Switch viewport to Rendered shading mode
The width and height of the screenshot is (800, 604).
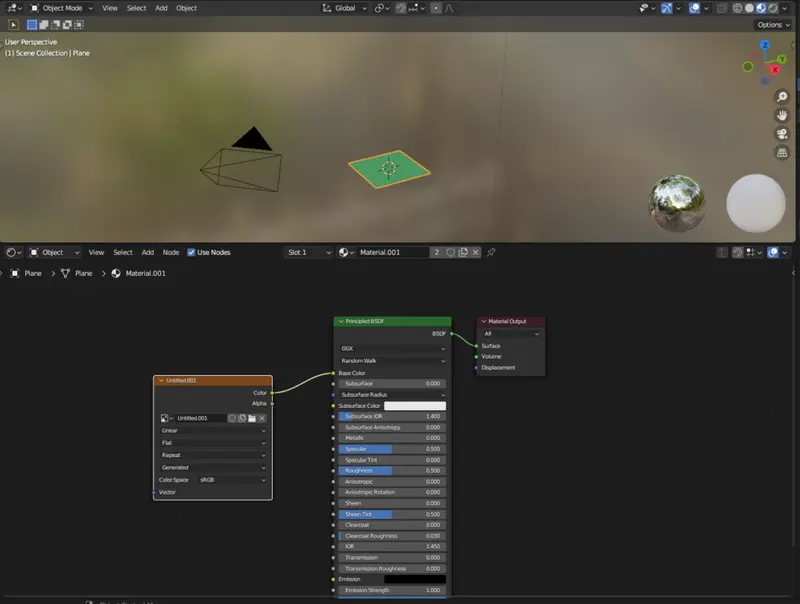point(773,8)
